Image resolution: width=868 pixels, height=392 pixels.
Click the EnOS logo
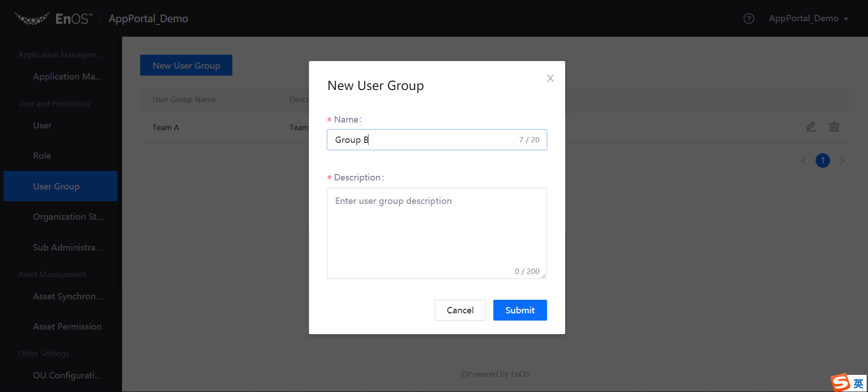(53, 19)
